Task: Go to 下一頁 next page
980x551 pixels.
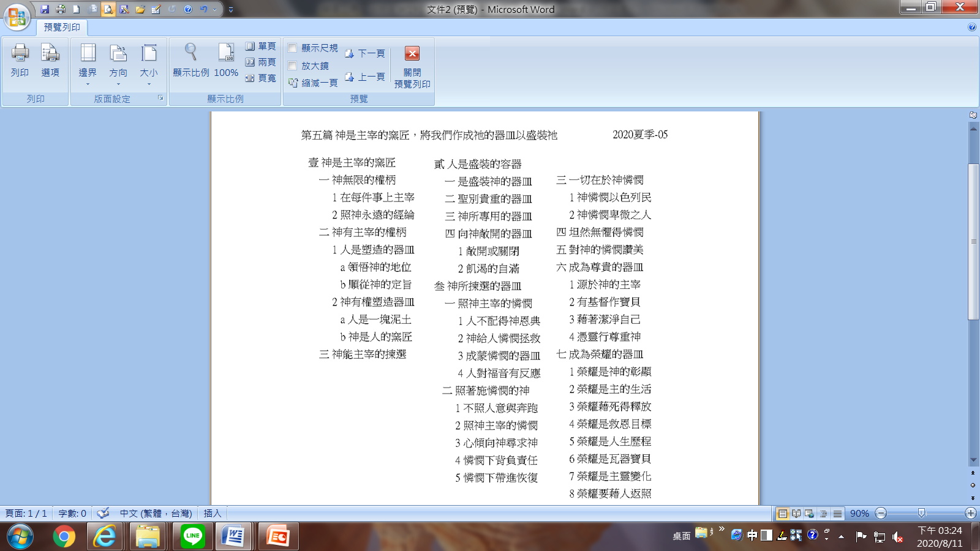Action: pyautogui.click(x=365, y=54)
